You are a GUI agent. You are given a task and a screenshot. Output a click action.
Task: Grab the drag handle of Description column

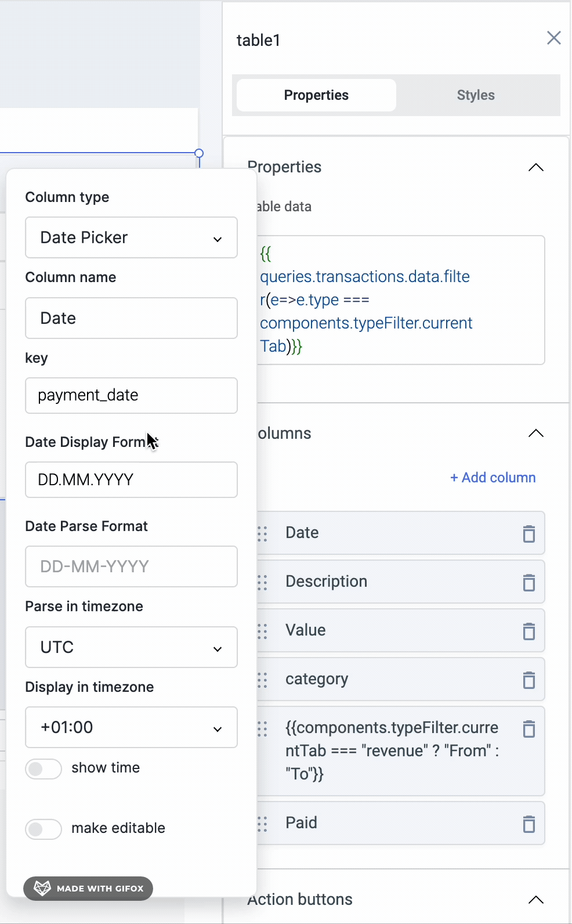[263, 582]
